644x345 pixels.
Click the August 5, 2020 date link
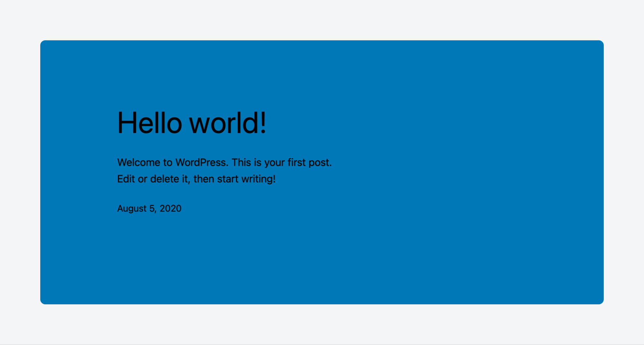click(x=149, y=208)
